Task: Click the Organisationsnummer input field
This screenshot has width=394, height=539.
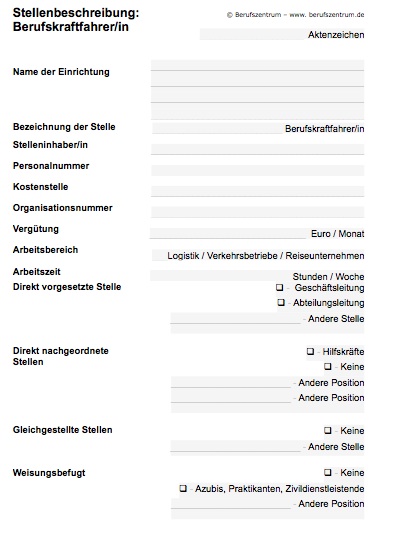Action: (x=257, y=212)
